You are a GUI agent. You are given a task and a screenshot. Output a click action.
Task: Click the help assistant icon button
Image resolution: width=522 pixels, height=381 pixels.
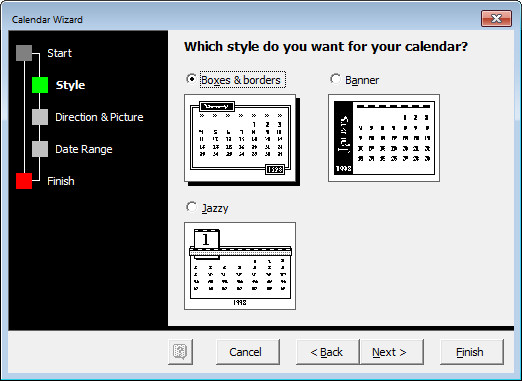coord(181,352)
